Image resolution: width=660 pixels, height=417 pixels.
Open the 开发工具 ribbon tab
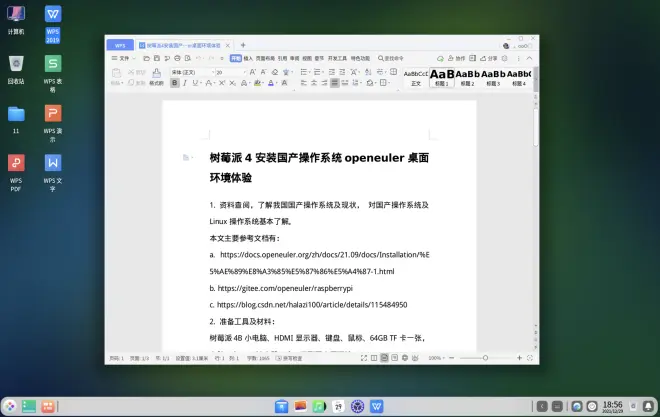[337, 58]
